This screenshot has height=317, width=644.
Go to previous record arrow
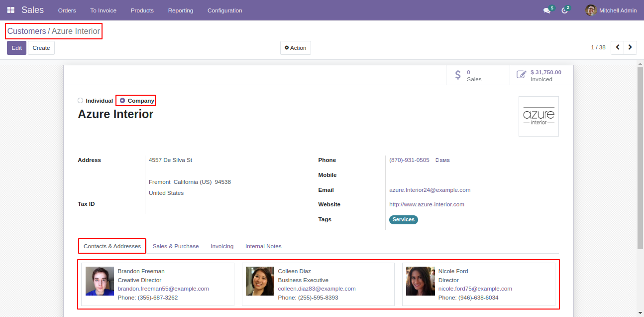tap(617, 47)
